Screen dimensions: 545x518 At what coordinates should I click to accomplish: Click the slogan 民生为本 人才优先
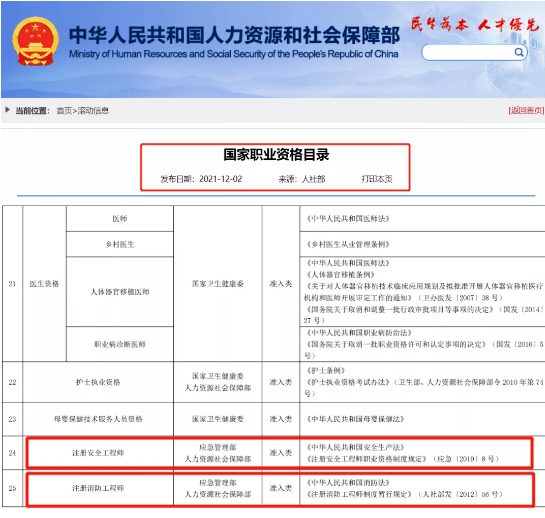pos(474,24)
